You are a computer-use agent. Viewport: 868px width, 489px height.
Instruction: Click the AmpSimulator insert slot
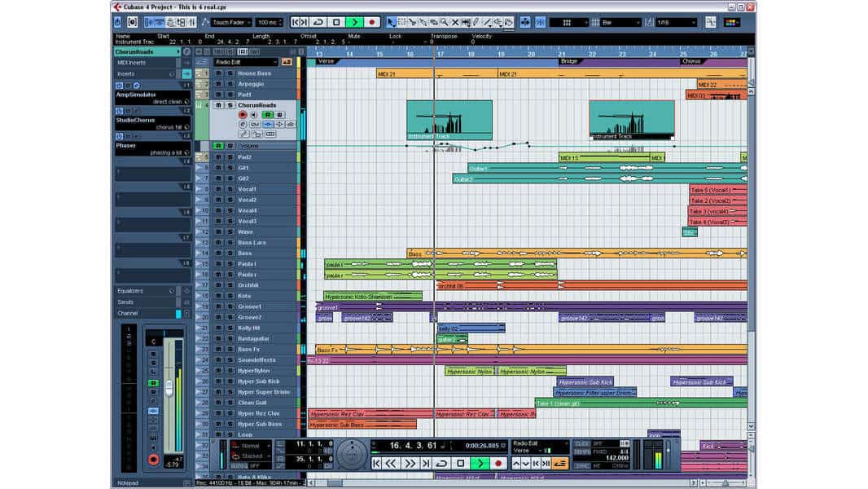(147, 94)
